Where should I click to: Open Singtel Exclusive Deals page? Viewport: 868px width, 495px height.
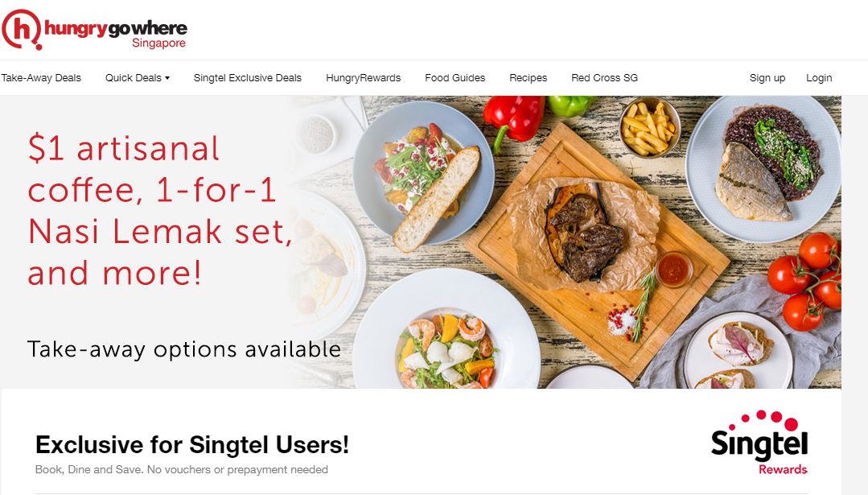point(248,78)
